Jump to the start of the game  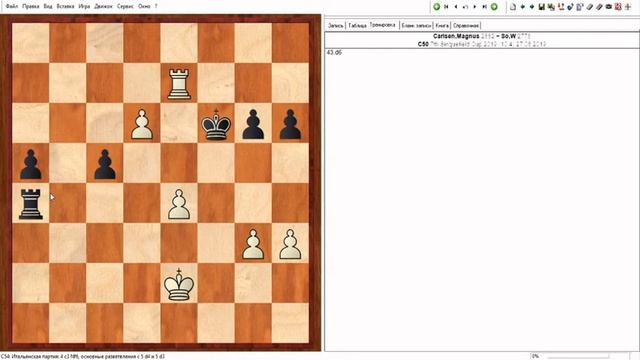446,7
